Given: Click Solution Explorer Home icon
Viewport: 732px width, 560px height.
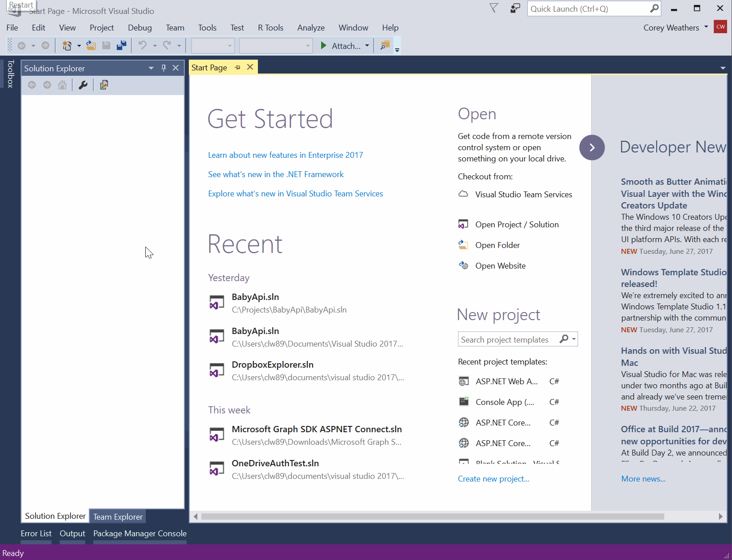Looking at the screenshot, I should [62, 85].
